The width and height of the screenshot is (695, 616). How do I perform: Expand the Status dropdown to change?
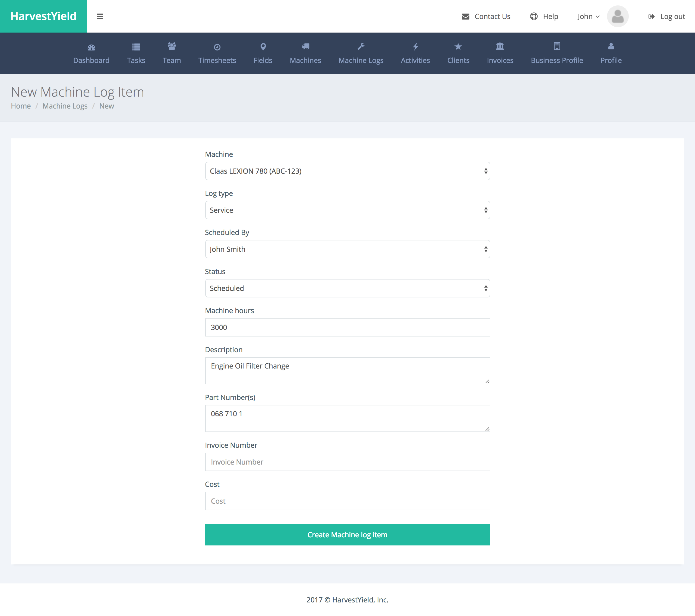click(x=347, y=288)
